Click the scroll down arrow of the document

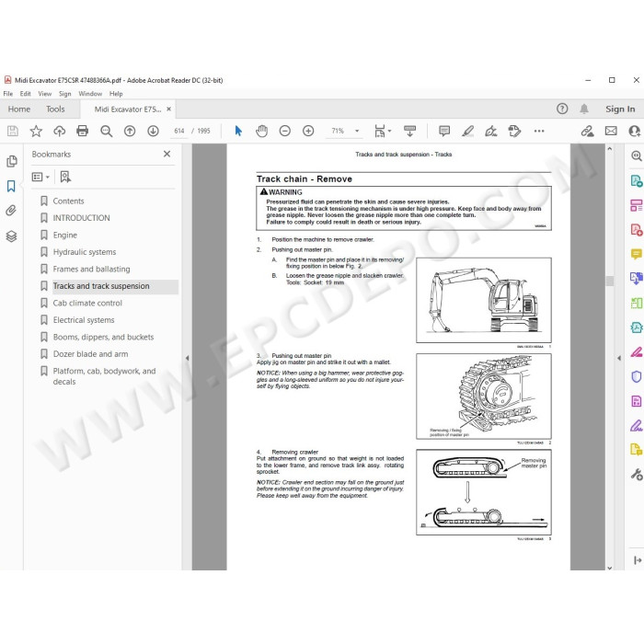point(609,568)
